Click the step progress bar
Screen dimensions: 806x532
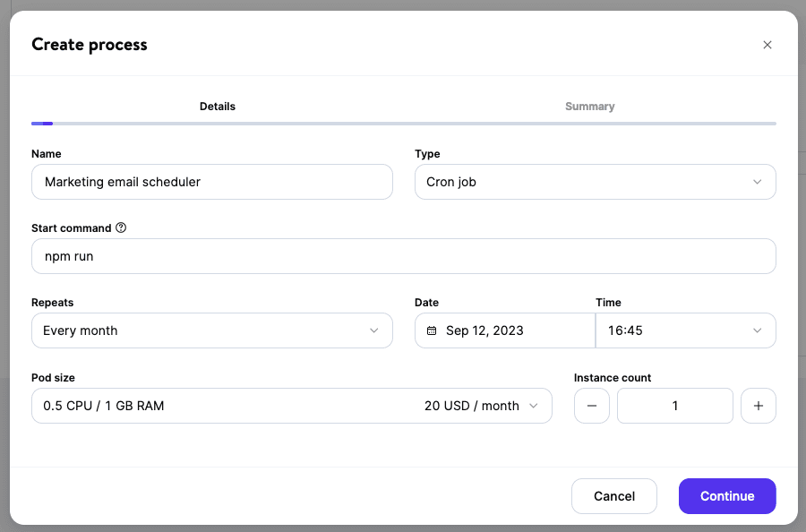click(403, 124)
